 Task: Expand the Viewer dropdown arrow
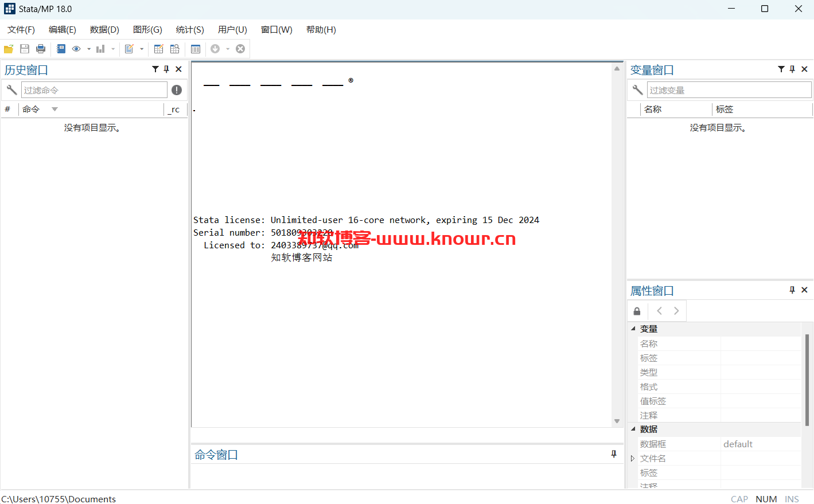pyautogui.click(x=89, y=49)
